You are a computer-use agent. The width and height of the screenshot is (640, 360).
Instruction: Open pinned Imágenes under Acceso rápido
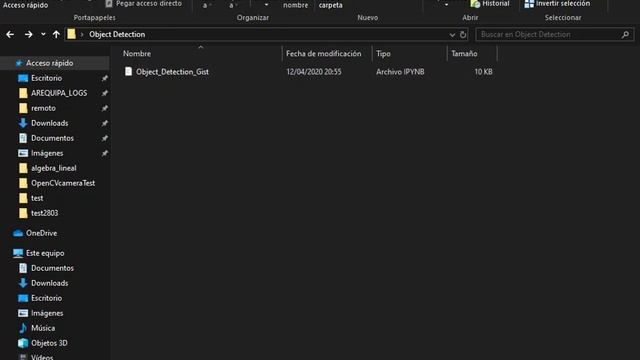pos(47,153)
